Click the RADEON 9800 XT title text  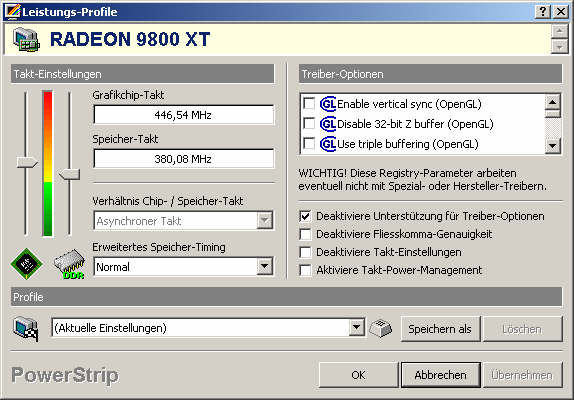[130, 39]
